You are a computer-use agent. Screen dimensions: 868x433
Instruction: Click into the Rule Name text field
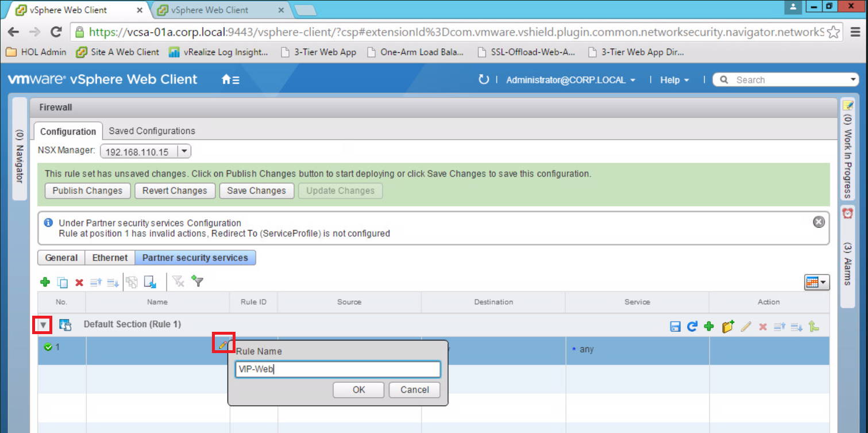click(x=338, y=369)
